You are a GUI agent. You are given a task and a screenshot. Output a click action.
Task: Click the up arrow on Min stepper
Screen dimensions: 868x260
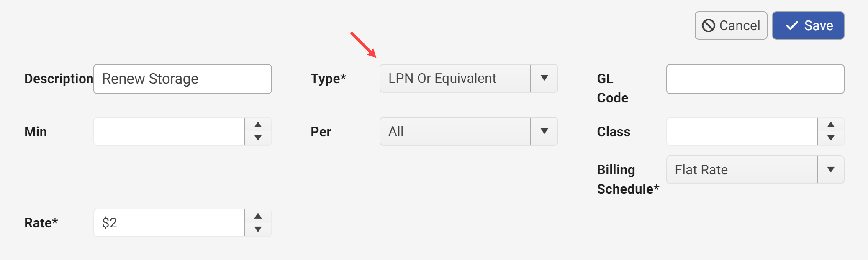[258, 124]
